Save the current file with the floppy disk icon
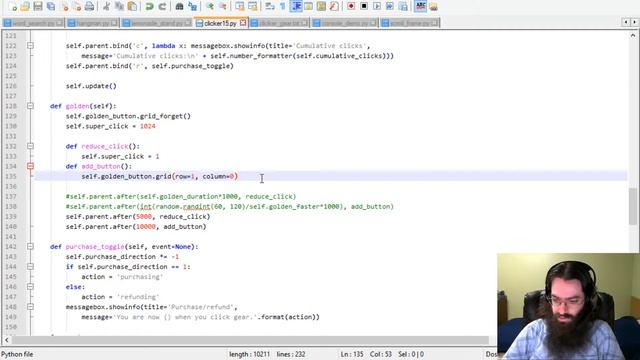 [38, 6]
